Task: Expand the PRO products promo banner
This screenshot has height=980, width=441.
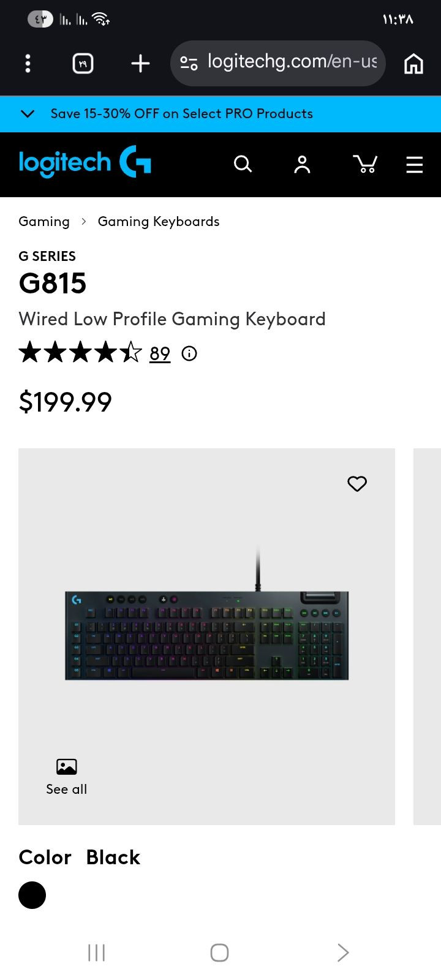Action: click(x=28, y=114)
